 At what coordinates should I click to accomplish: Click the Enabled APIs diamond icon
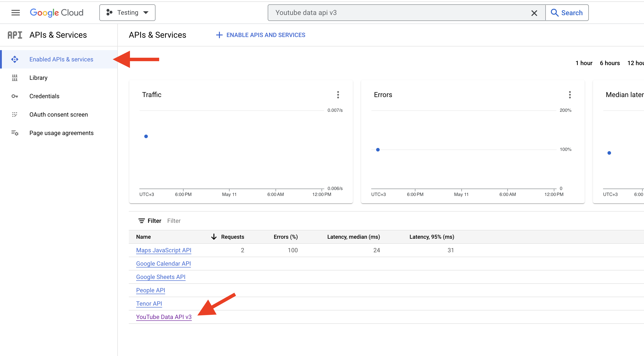[15, 59]
